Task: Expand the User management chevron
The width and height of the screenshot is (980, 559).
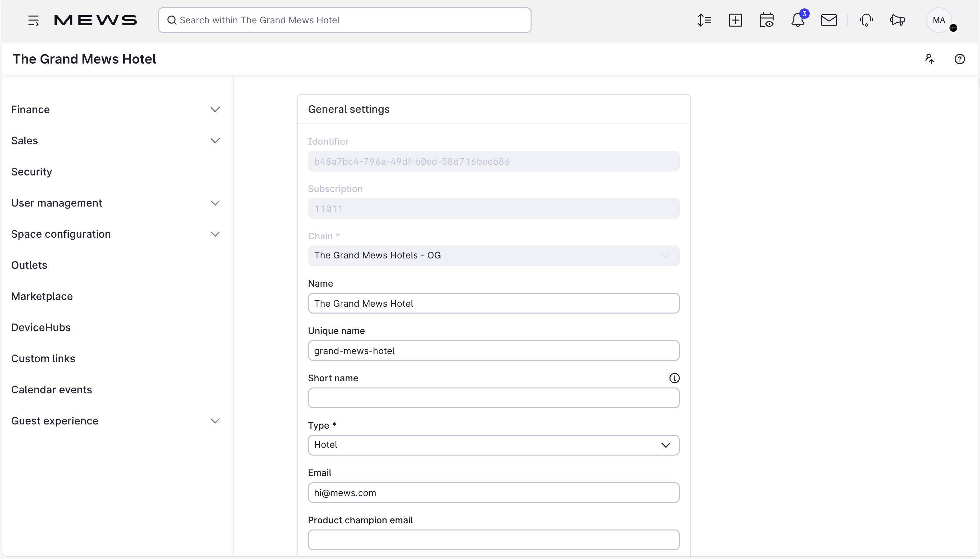Action: click(215, 203)
